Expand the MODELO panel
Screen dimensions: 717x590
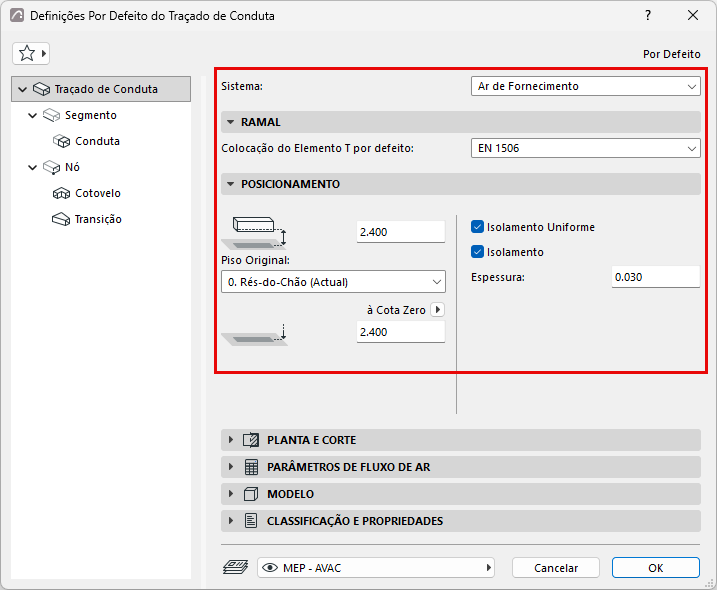(x=460, y=494)
